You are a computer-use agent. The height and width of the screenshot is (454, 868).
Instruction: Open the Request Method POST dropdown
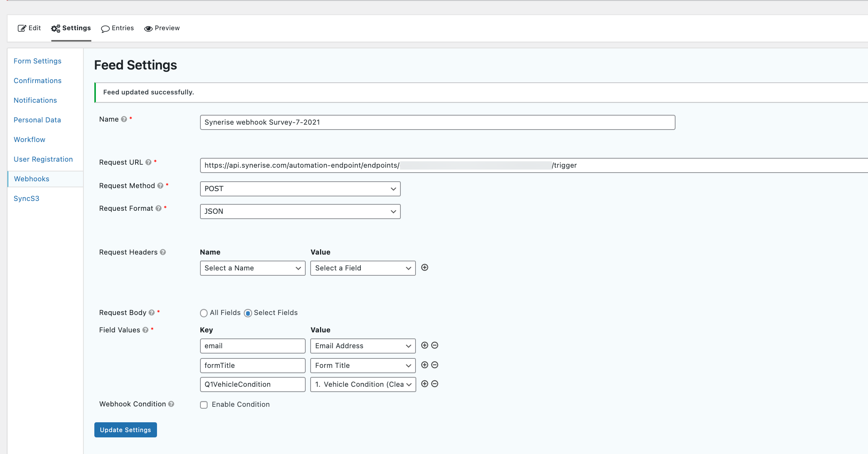(x=300, y=188)
